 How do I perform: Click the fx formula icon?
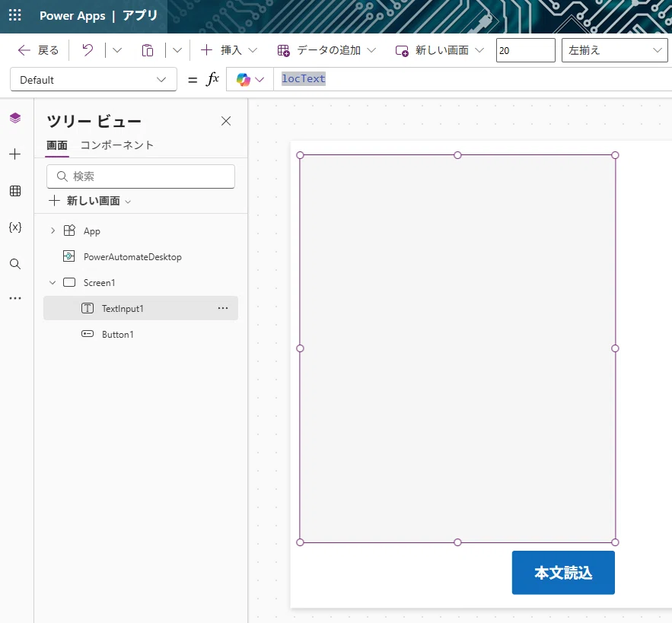click(212, 79)
